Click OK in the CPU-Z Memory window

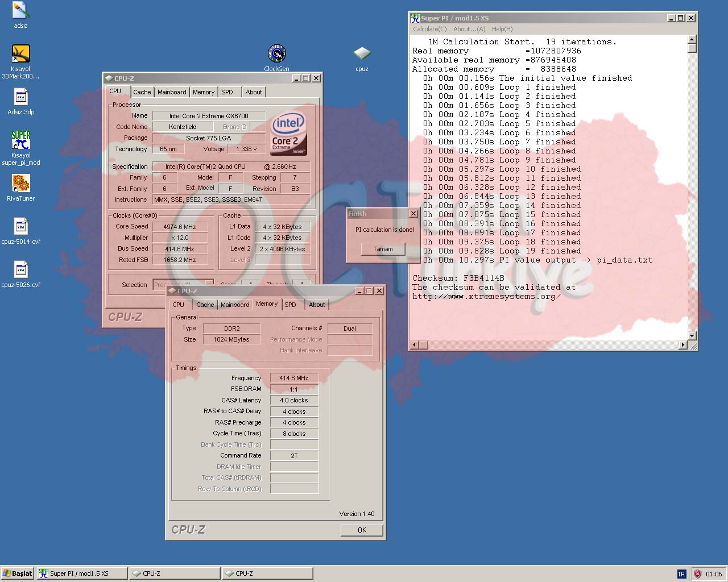coord(362,530)
